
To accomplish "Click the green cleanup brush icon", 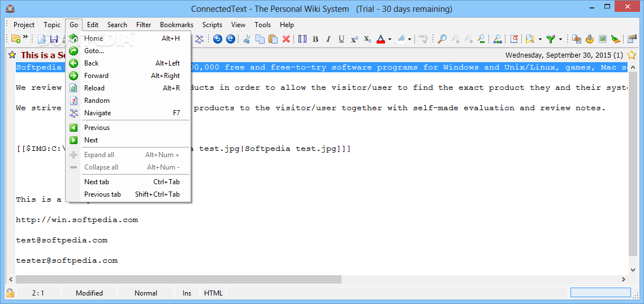I will point(615,39).
